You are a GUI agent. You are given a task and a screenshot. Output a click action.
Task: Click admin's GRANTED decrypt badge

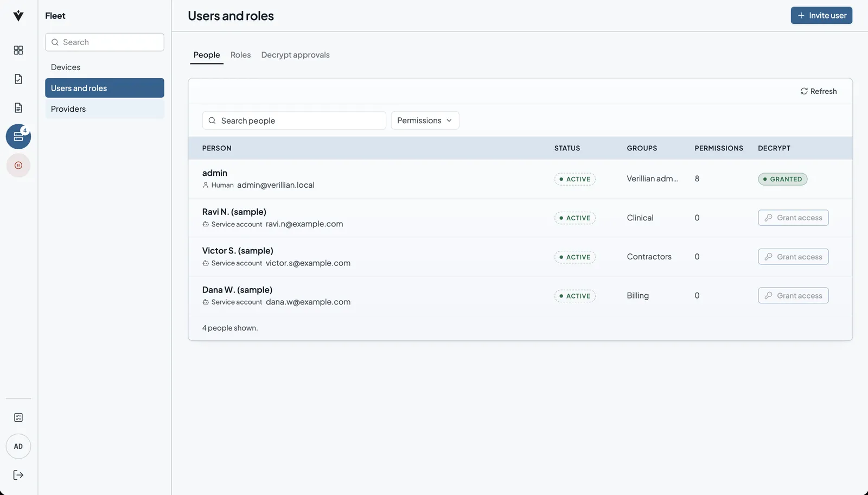pyautogui.click(x=782, y=179)
